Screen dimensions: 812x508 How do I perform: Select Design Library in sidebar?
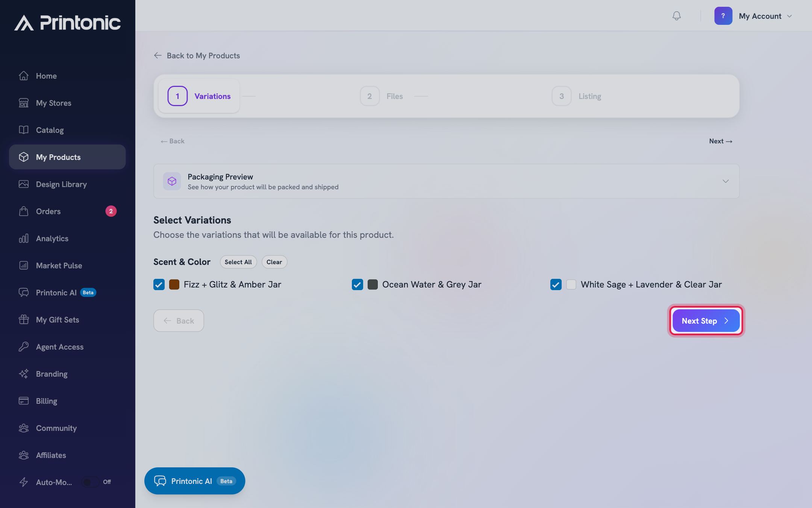click(67, 184)
